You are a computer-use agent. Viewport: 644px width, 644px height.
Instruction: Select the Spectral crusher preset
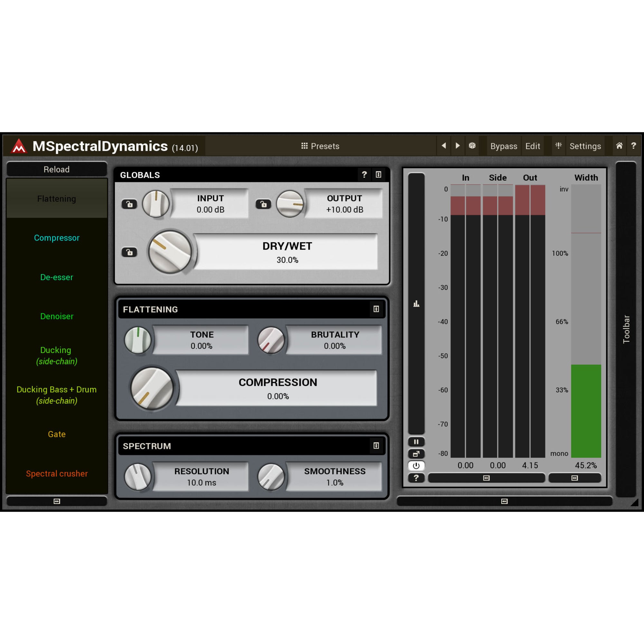[57, 473]
